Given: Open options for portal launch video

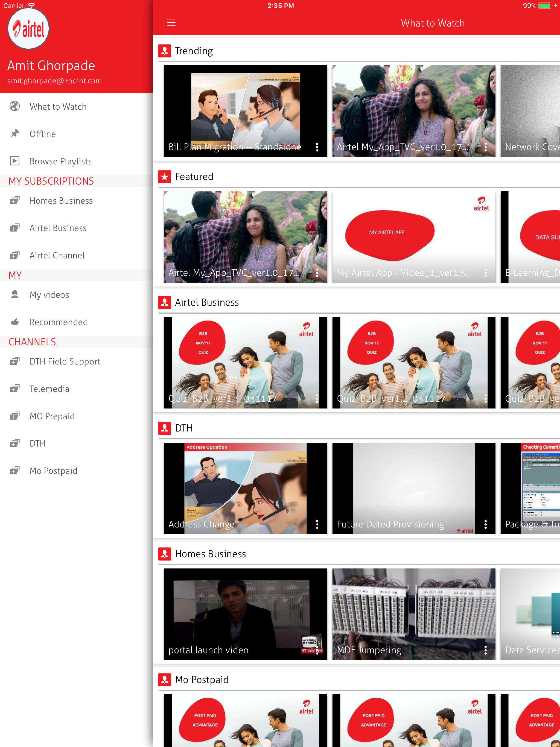Looking at the screenshot, I should (317, 650).
